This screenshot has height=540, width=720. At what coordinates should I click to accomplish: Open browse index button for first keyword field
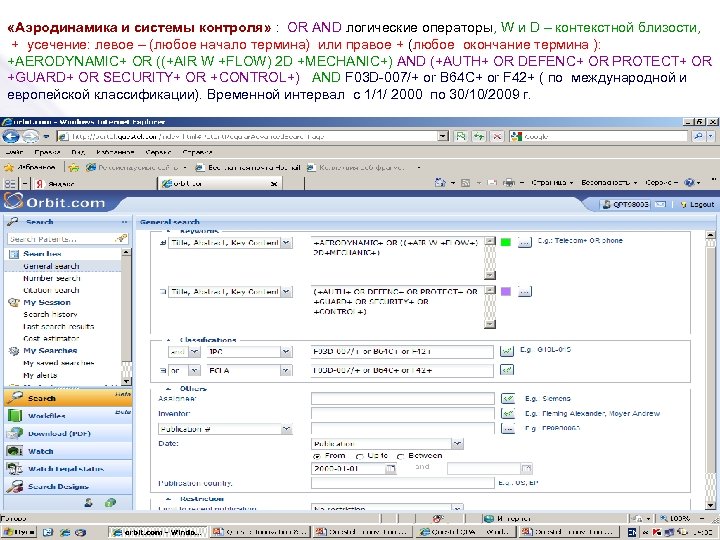coord(525,242)
